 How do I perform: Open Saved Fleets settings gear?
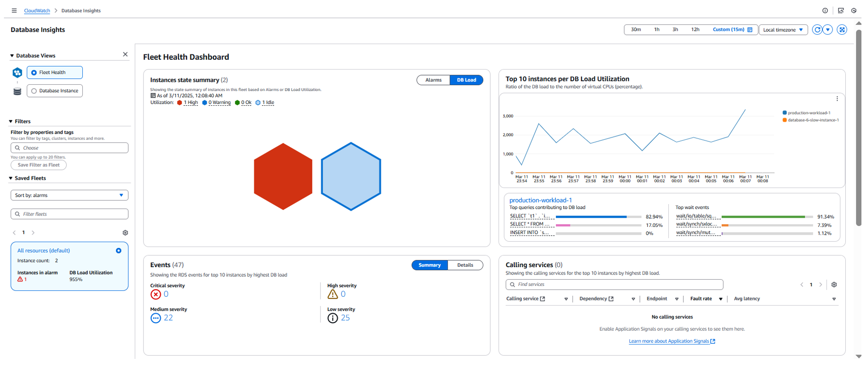pos(125,233)
